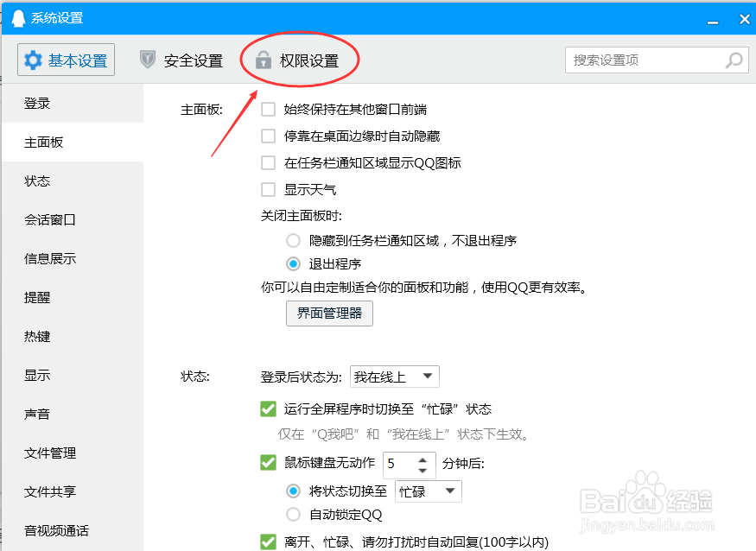Choose 自动锁定QQ radio button

point(294,514)
